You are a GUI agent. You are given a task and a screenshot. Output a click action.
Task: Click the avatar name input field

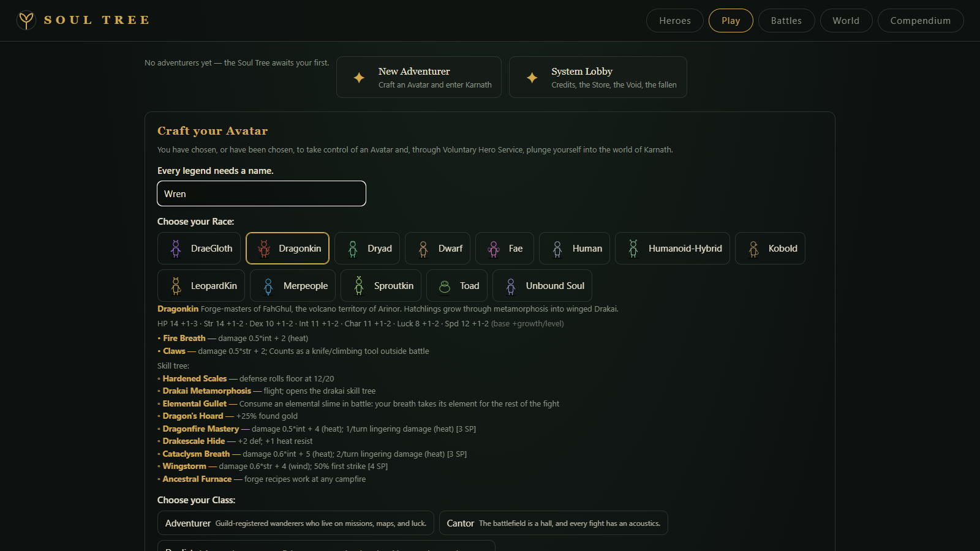(x=262, y=193)
